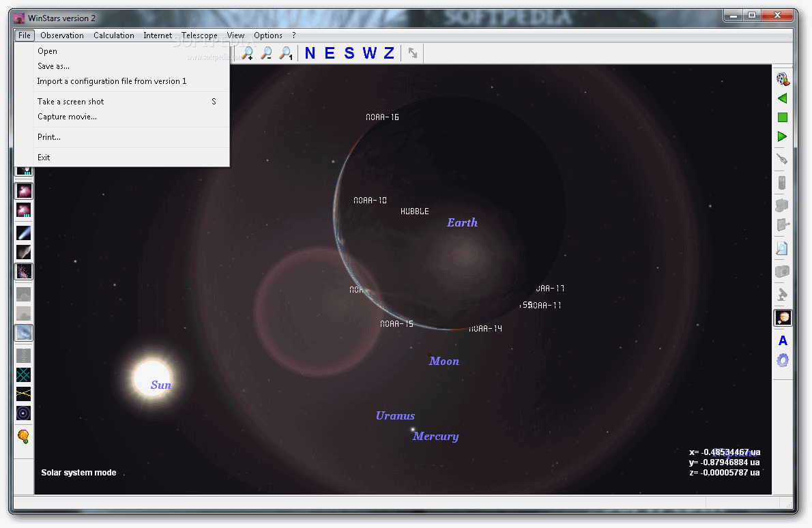Close the open File menu

pyautogui.click(x=25, y=35)
